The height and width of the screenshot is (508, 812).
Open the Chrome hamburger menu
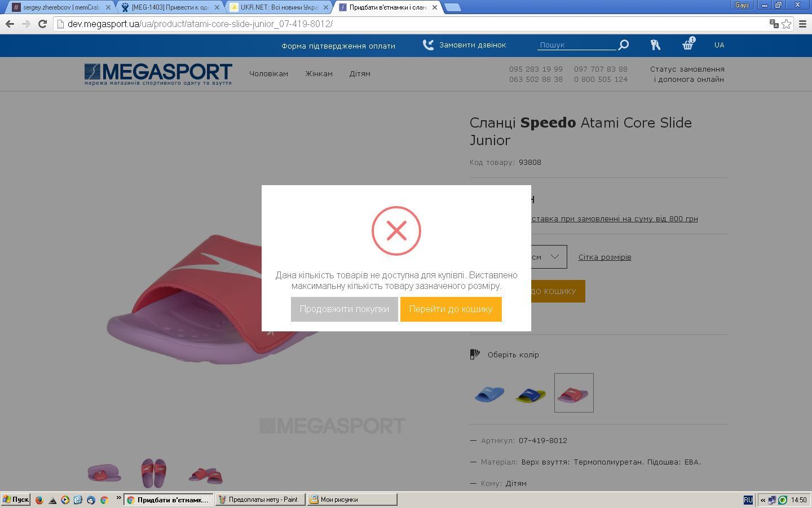coord(802,24)
